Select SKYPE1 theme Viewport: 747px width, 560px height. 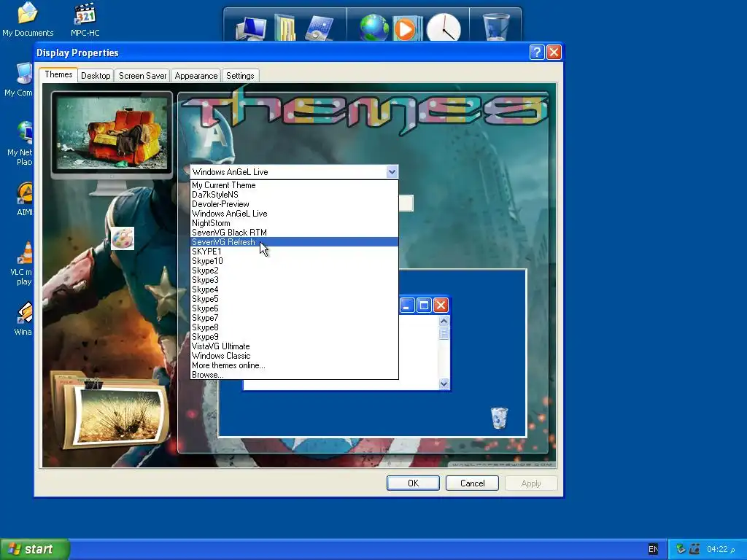[294, 252]
